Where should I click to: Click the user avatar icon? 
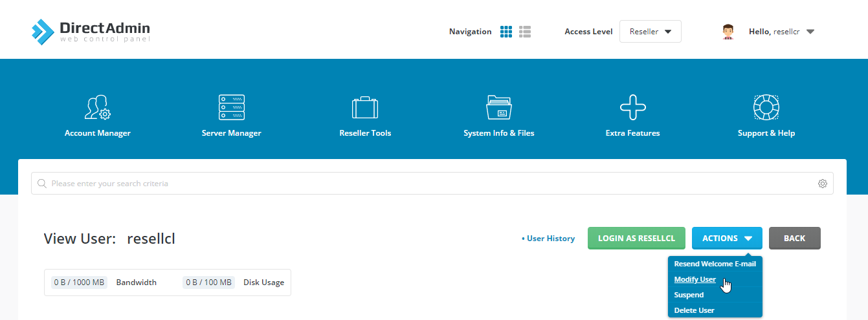point(728,32)
